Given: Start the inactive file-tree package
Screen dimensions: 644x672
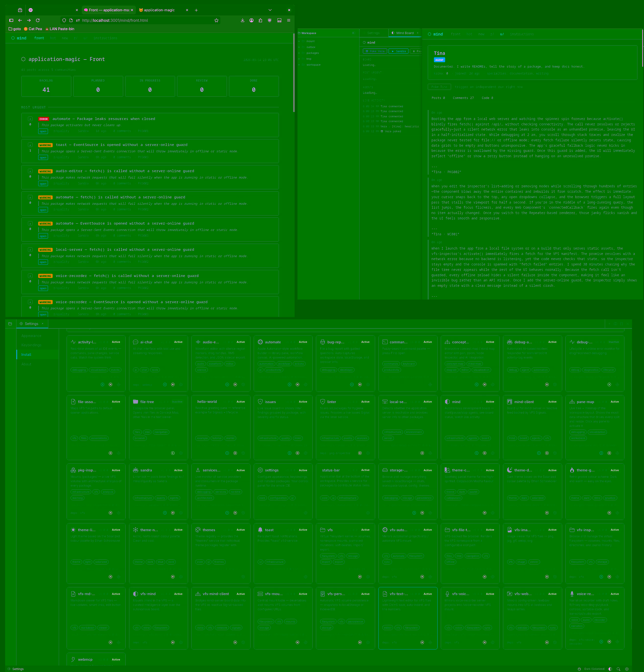Looking at the screenshot, I should (x=173, y=453).
